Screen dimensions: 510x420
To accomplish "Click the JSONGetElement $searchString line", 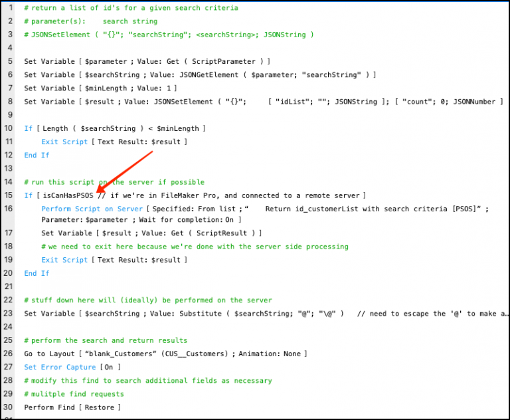I will pos(199,74).
